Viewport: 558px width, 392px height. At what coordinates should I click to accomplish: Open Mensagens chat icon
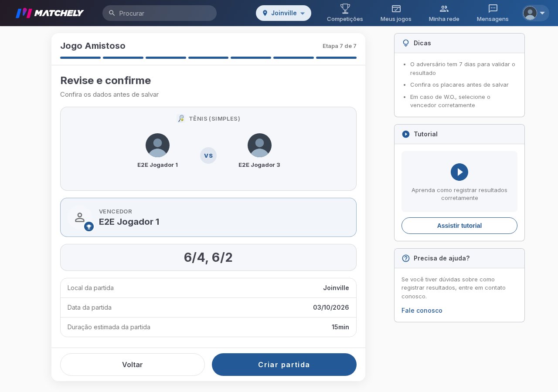(493, 8)
